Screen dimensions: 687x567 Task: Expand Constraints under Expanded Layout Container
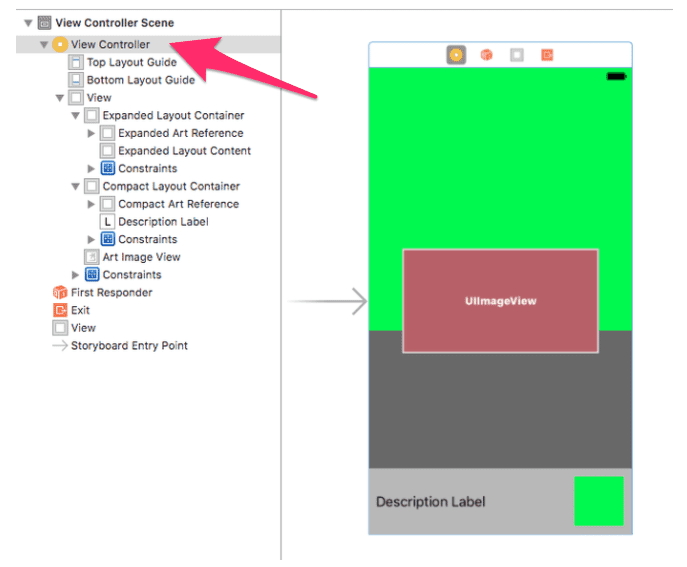pos(92,169)
